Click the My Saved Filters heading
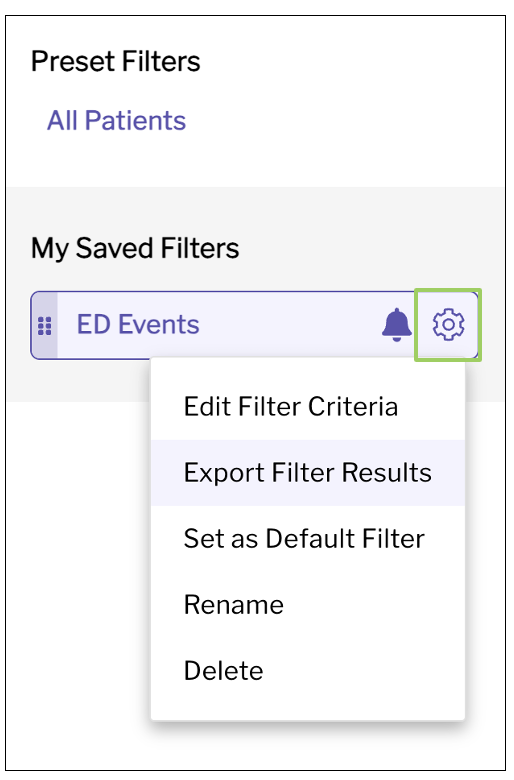Image resolution: width=514 pixels, height=780 pixels. pos(135,248)
